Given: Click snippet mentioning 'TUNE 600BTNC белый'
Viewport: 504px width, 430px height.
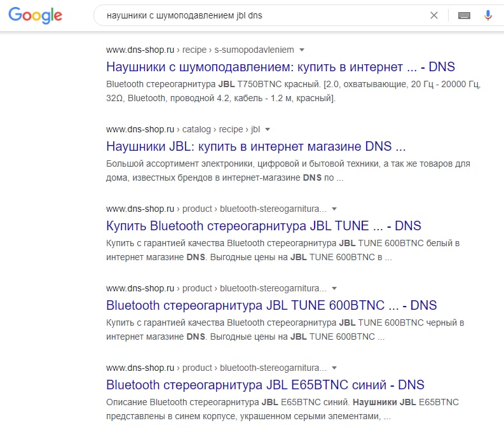Looking at the screenshot, I should pyautogui.click(x=283, y=250).
